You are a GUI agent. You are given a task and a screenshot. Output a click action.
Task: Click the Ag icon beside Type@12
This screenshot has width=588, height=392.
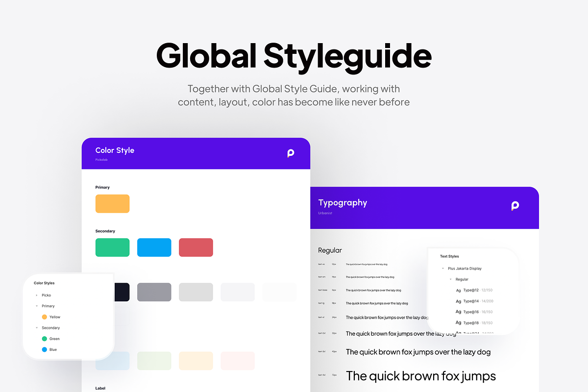[459, 291]
